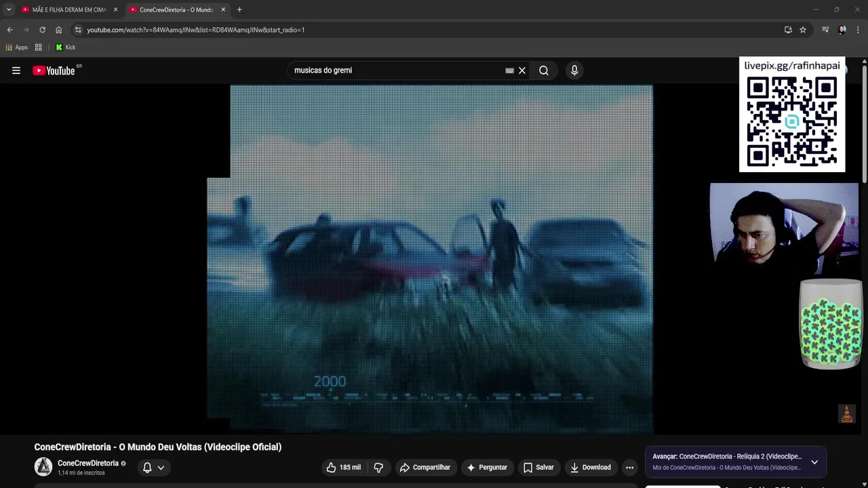Image resolution: width=868 pixels, height=488 pixels.
Task: Visit the ConeCrewDiretoria channel name link
Action: [x=88, y=464]
